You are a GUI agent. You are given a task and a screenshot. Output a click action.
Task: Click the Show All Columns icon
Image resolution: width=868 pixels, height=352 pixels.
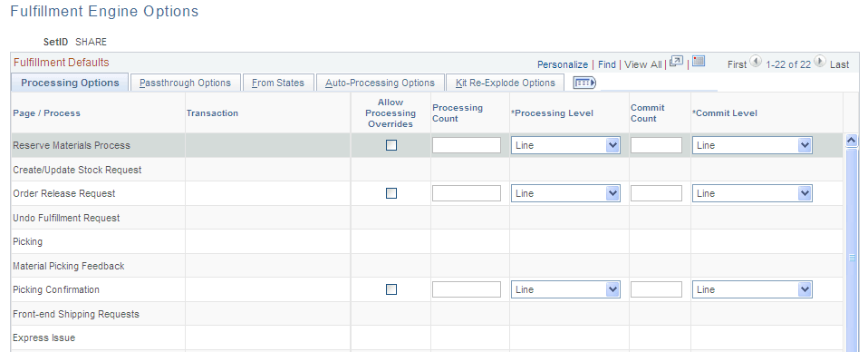point(584,83)
